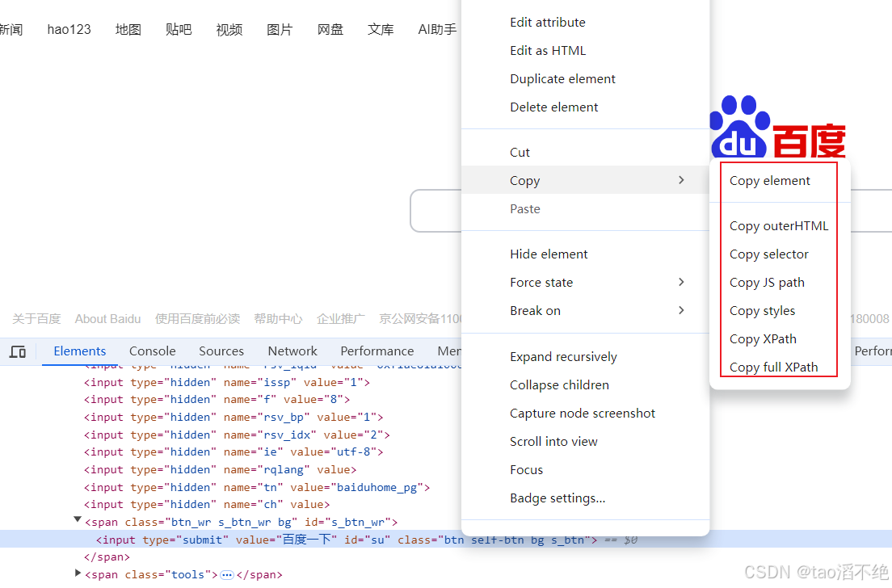Open Badge settings...
The width and height of the screenshot is (892, 588).
[557, 498]
